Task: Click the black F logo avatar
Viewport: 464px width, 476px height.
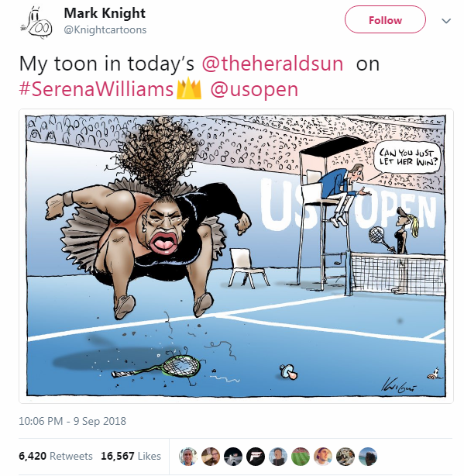Action: pos(256,457)
